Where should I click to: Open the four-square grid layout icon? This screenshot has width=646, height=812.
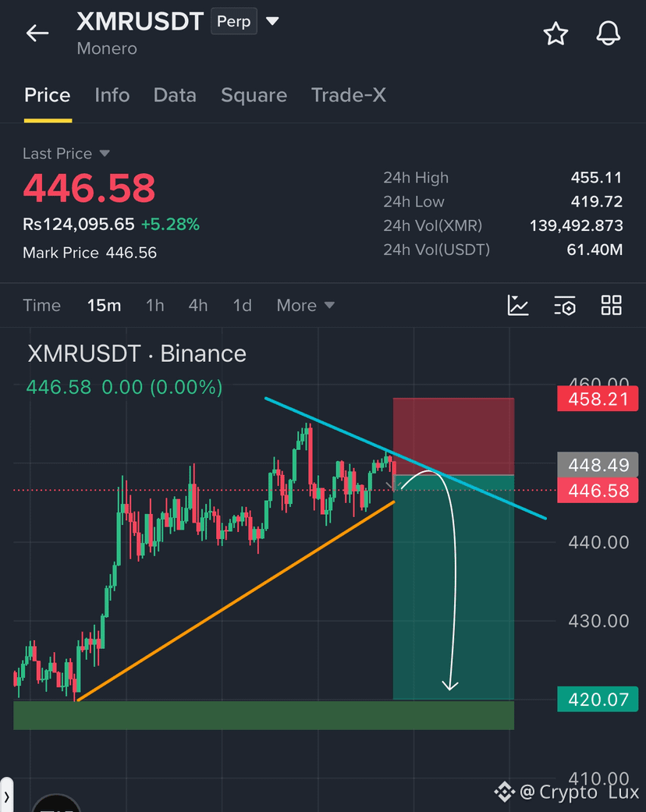click(x=612, y=305)
